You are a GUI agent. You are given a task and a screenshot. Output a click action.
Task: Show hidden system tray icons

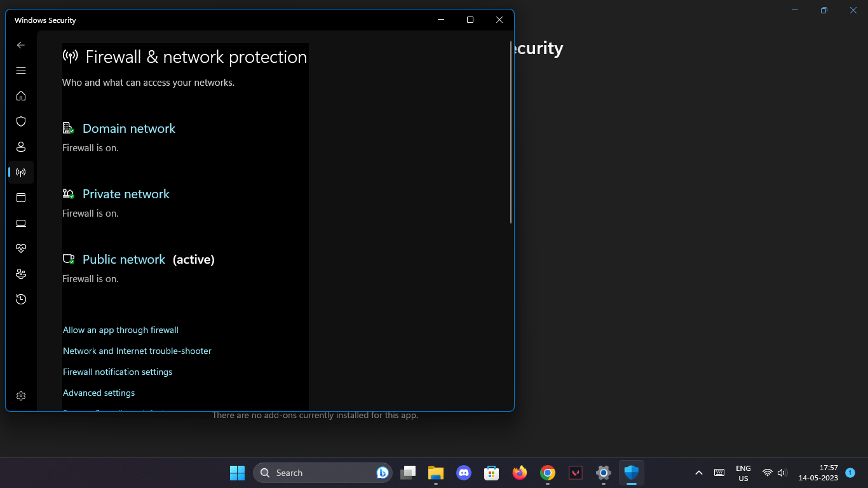tap(699, 473)
